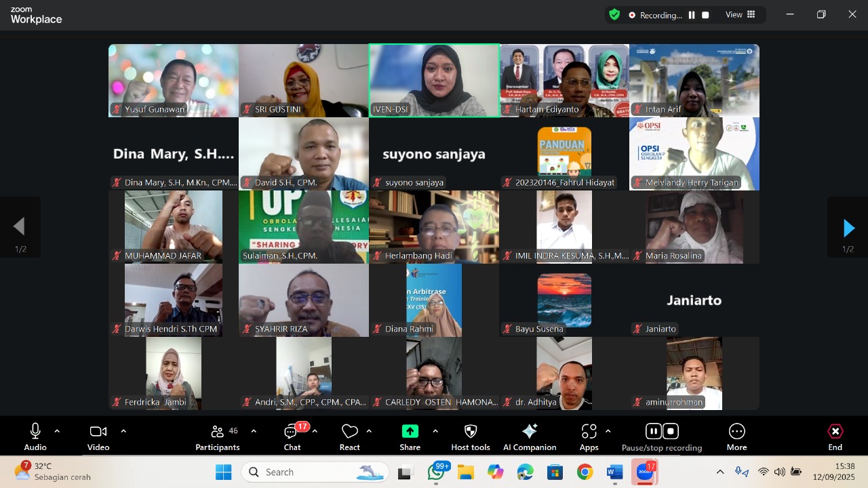
Task: Stop recording from top recording indicator
Action: click(x=705, y=15)
